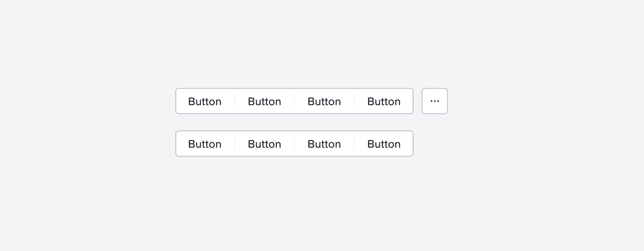
Task: Click first Button in the top group
Action: (x=205, y=102)
